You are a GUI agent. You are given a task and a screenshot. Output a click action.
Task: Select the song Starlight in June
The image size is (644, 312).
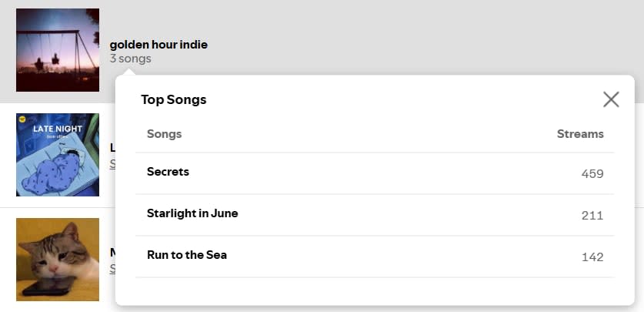point(192,213)
